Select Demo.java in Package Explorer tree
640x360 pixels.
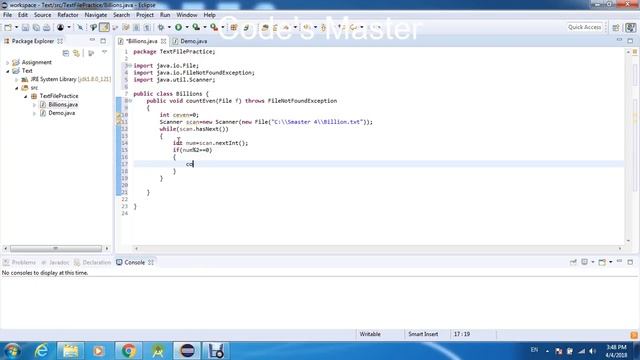point(62,113)
